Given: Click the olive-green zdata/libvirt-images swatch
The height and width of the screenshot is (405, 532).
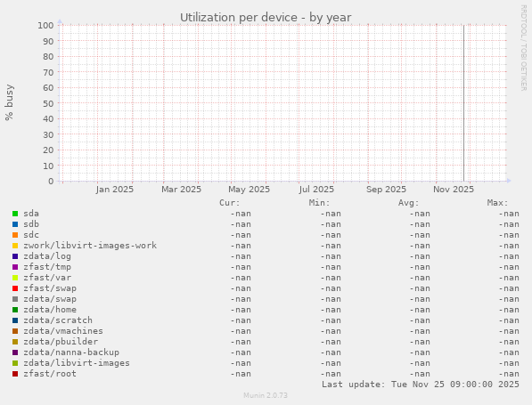Looking at the screenshot, I should click(15, 363).
